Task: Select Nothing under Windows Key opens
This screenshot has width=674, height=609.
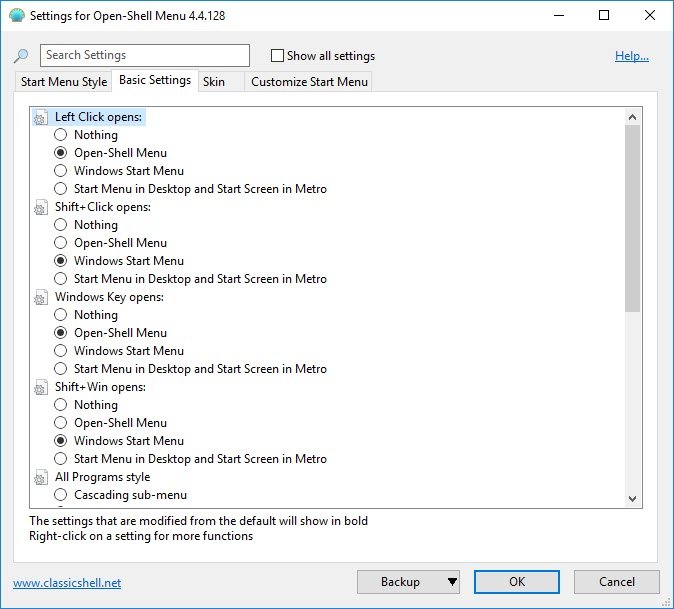Action: (x=61, y=315)
